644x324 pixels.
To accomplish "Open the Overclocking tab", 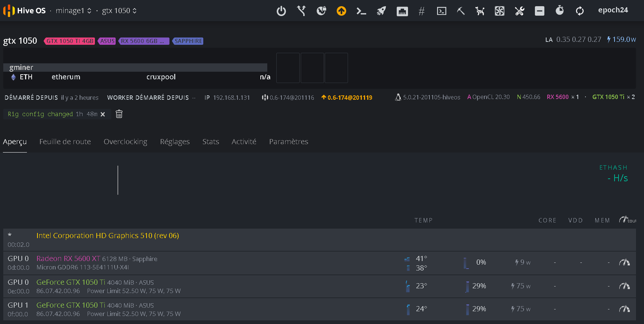I will 125,142.
